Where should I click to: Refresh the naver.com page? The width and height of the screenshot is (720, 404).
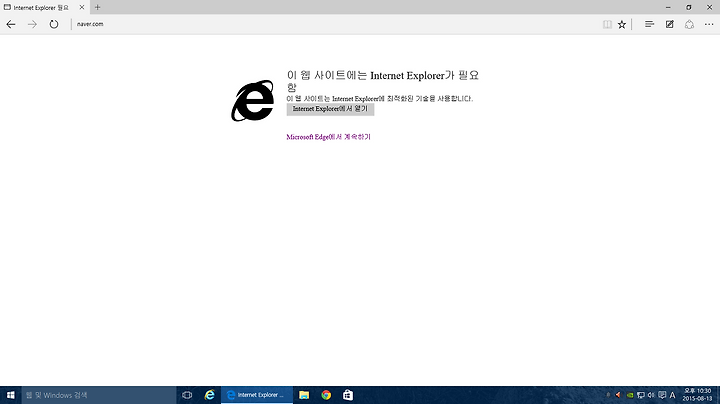tap(54, 24)
